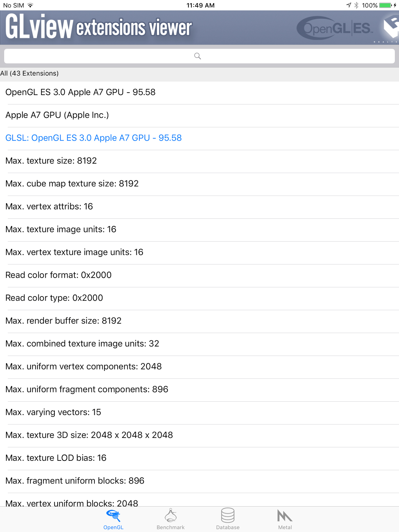Tap the 'No SIM' carrier text
Image resolution: width=399 pixels, height=532 pixels.
coord(13,5)
